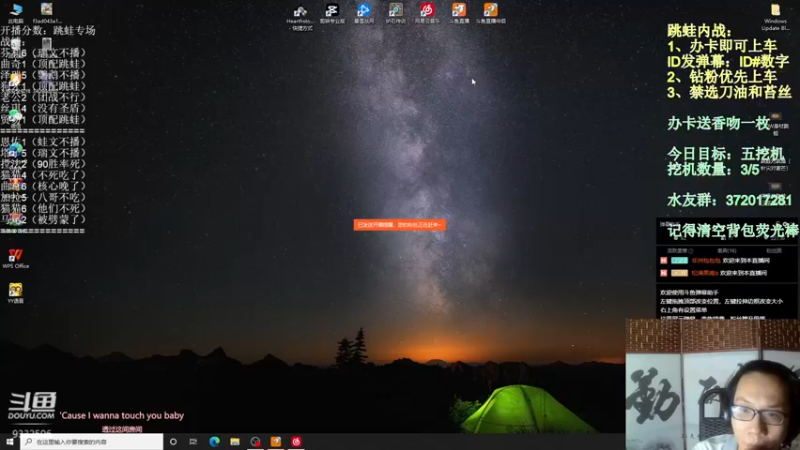Open the 炉石传说 game desktop icon
800x450 pixels.
(x=395, y=14)
